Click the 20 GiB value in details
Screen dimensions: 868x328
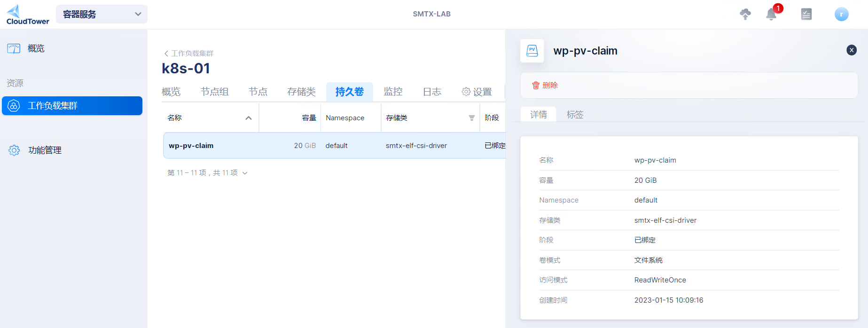pos(646,180)
